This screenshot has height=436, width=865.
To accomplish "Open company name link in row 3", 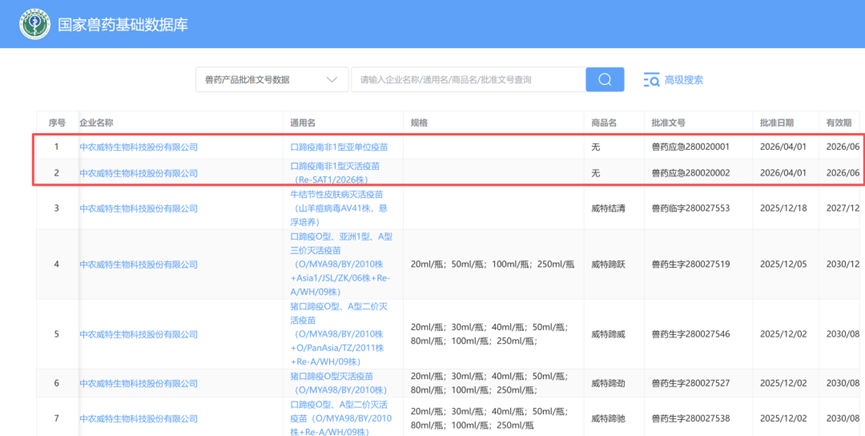I will coord(138,208).
